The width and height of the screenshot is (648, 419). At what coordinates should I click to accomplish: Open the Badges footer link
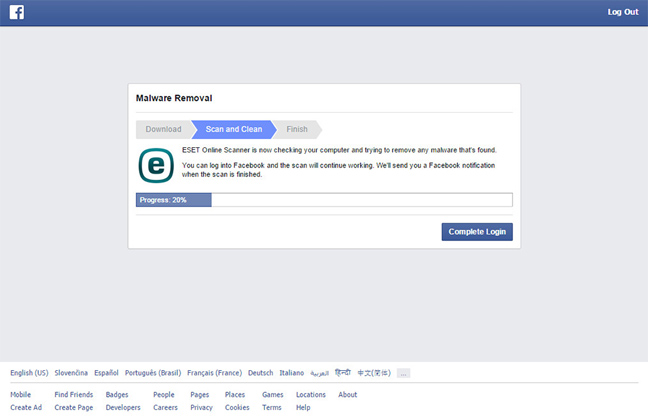point(117,395)
